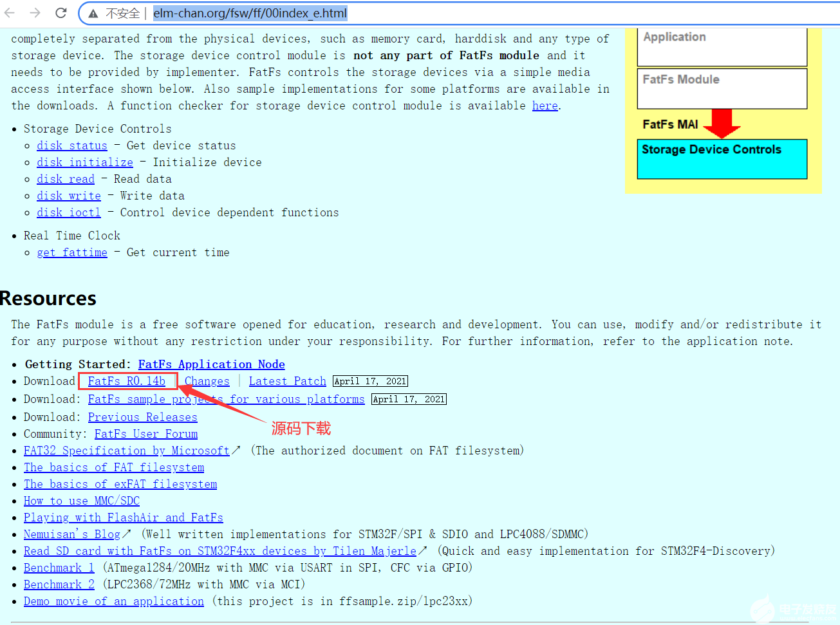Open the disk_status link

pos(72,145)
